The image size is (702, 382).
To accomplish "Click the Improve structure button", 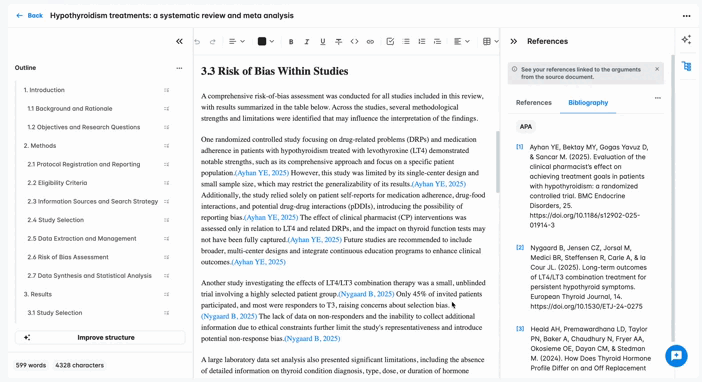I will [100, 337].
